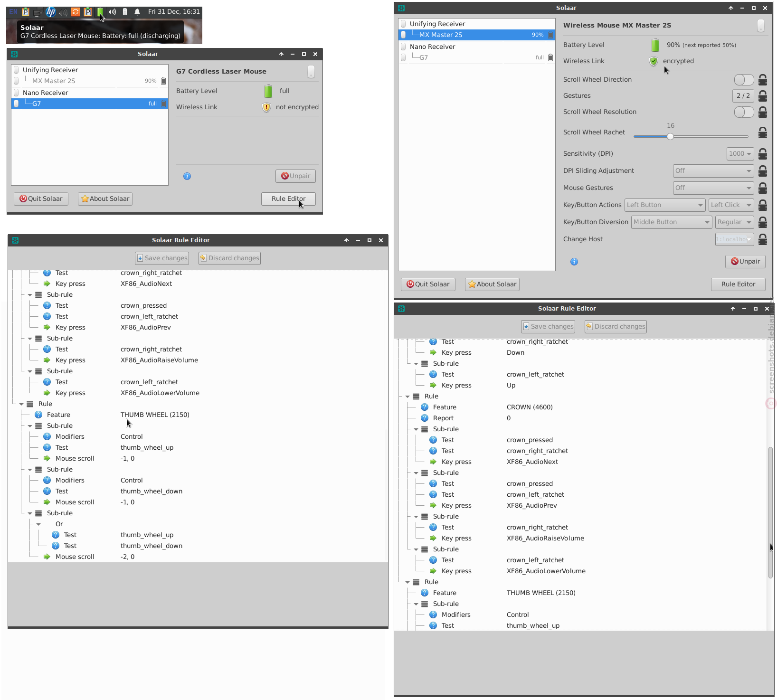This screenshot has height=700, width=777.
Task: Click Save changes in the left Rule Editor
Action: coord(162,258)
